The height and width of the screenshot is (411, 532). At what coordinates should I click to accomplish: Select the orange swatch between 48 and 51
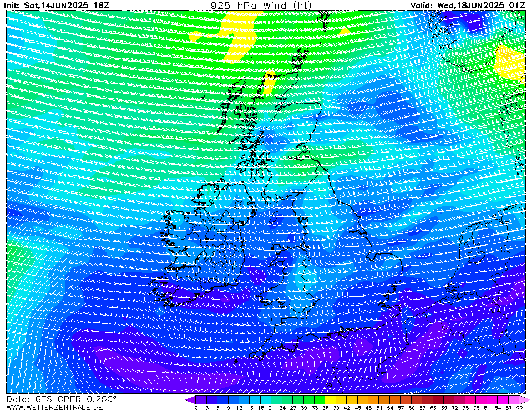(x=373, y=399)
